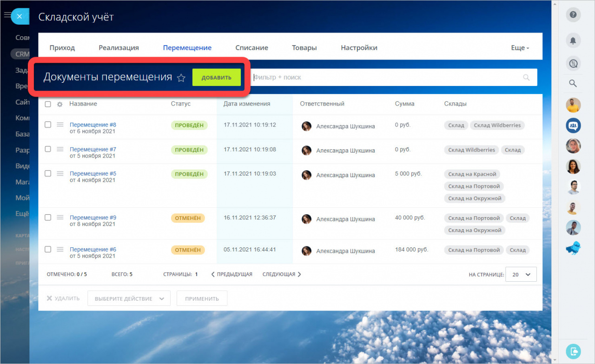Open Выберите действие dropdown
This screenshot has width=595, height=364.
tap(129, 298)
